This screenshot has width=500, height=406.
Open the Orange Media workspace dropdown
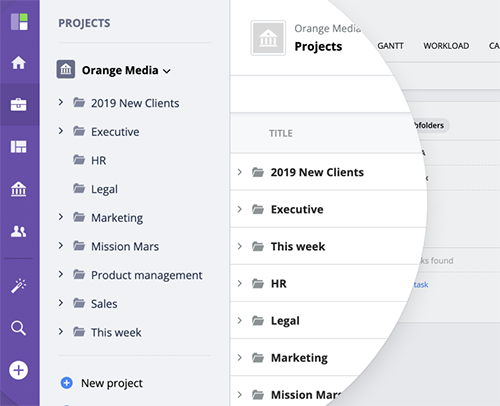coord(126,70)
